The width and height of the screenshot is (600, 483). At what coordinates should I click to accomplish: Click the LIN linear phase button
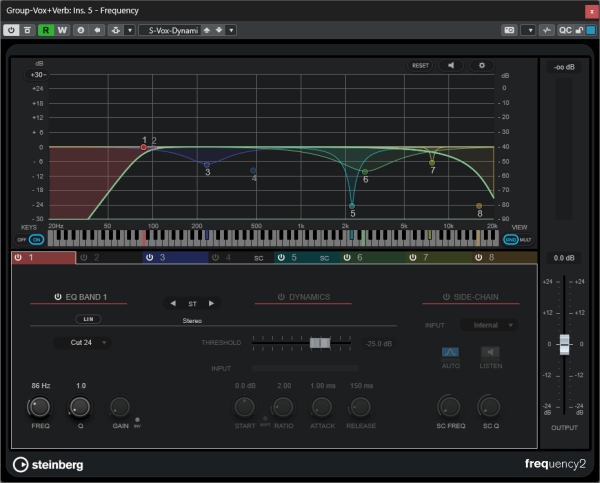[x=88, y=319]
